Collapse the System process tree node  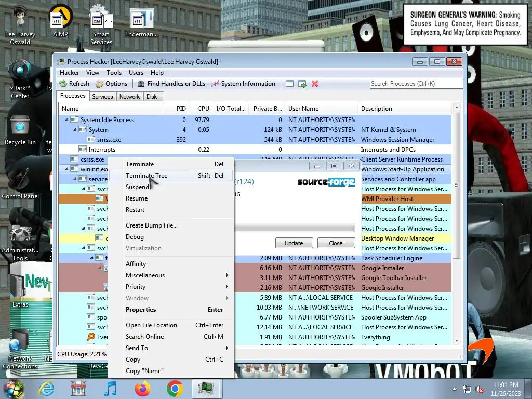tap(75, 129)
